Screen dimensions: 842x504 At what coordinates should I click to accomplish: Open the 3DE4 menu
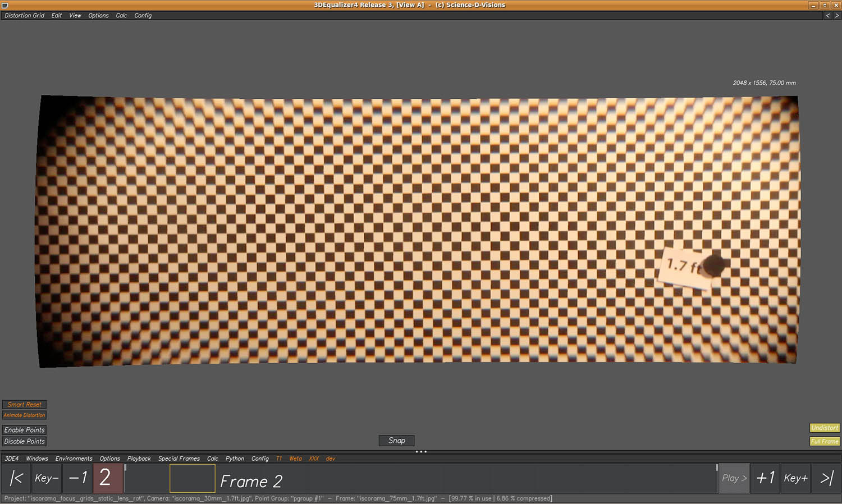coord(11,459)
